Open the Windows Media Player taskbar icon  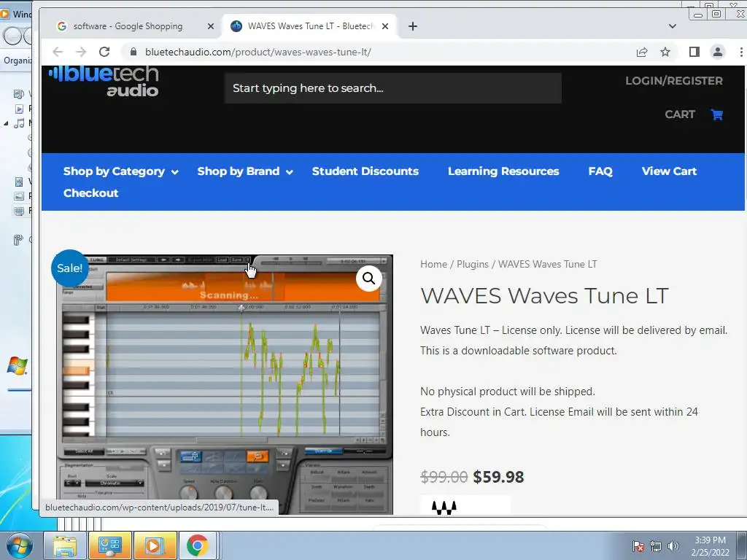(155, 545)
